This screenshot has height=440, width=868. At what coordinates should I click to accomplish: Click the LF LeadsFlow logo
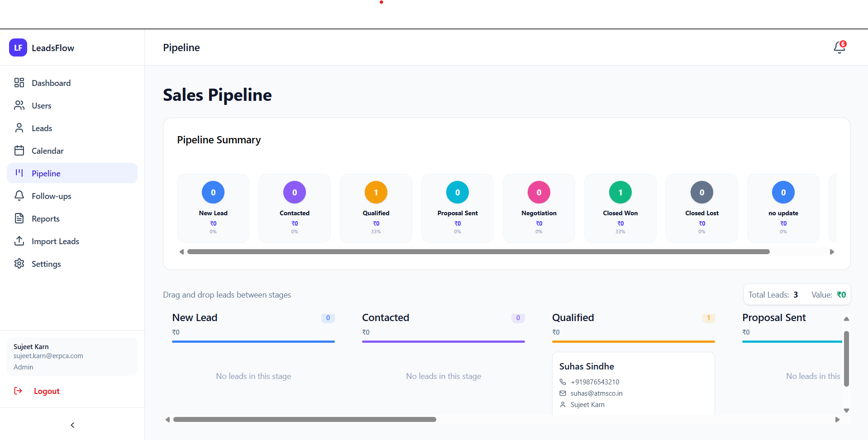coord(42,47)
